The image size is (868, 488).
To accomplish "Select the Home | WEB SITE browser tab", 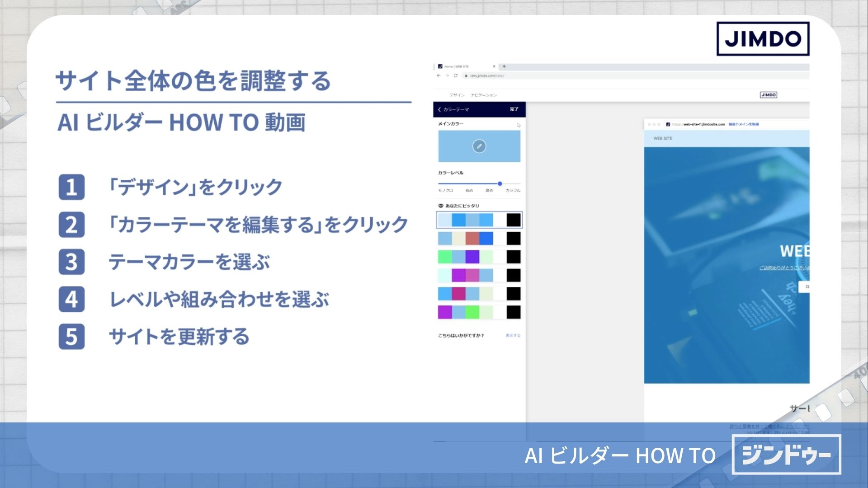I will click(x=467, y=66).
